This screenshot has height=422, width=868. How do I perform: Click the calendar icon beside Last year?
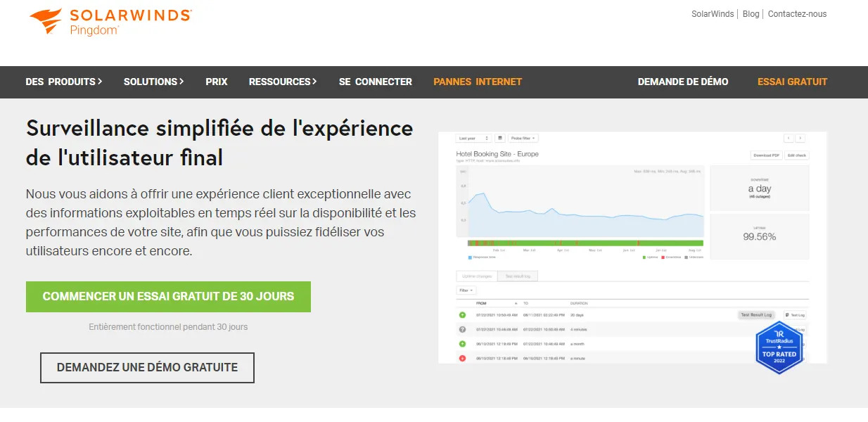500,139
